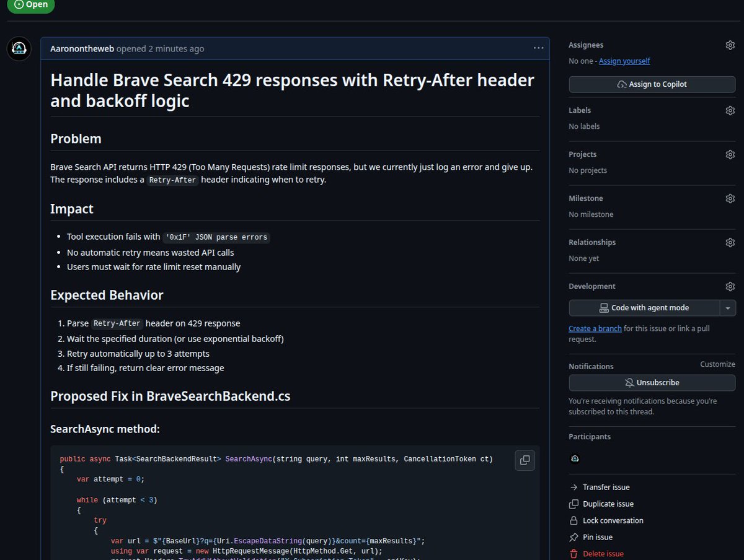Viewport: 744px width, 560px height.
Task: Click the issue title 'Handle Brave Search 429 responses'
Action: tap(292, 90)
